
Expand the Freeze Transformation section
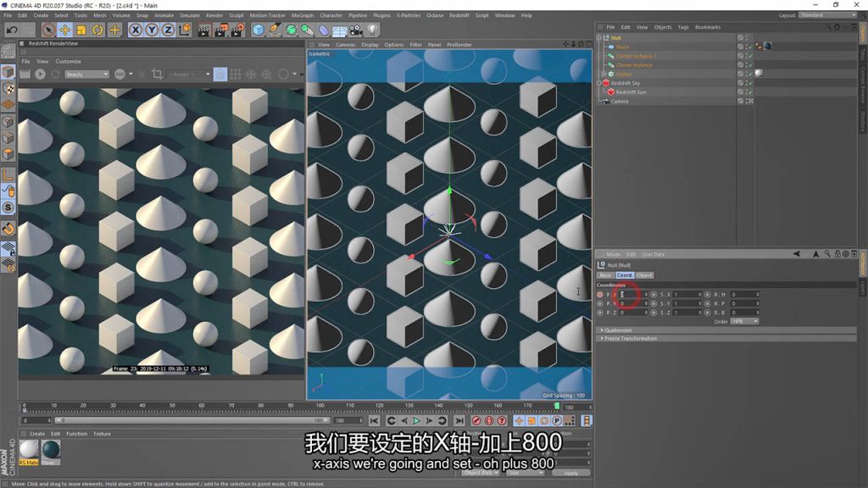click(603, 339)
